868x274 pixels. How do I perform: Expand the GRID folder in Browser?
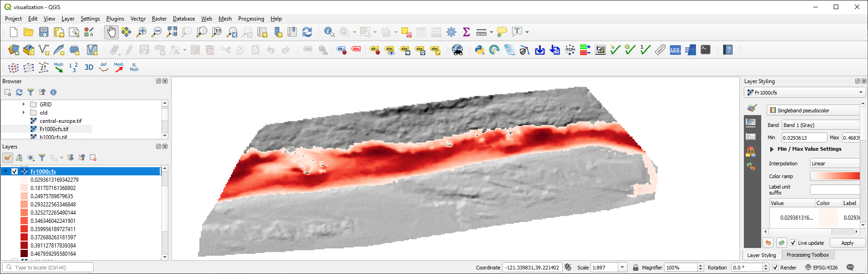[x=24, y=105]
